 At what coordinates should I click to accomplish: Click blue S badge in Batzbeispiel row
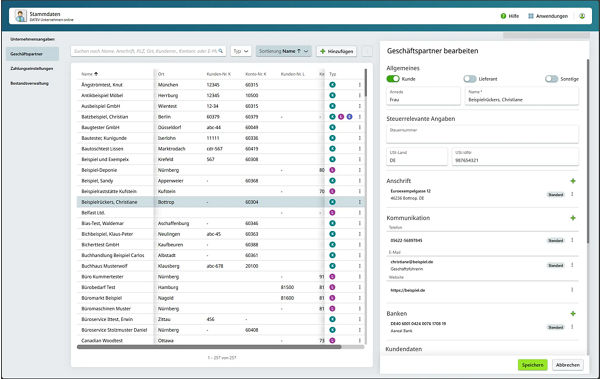coord(349,117)
